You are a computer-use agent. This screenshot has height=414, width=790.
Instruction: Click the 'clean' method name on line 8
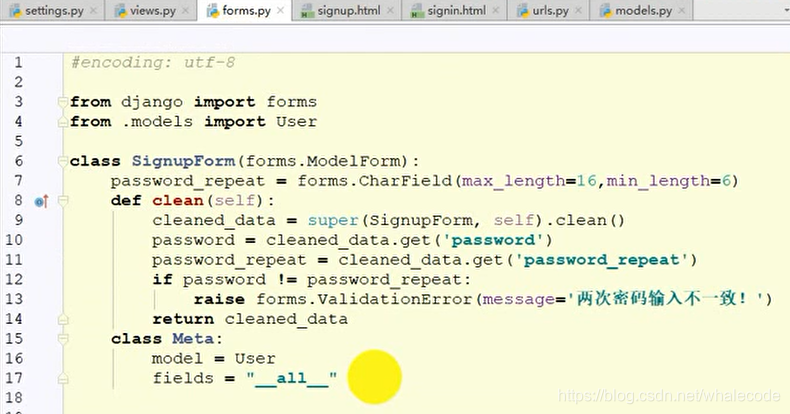(178, 200)
